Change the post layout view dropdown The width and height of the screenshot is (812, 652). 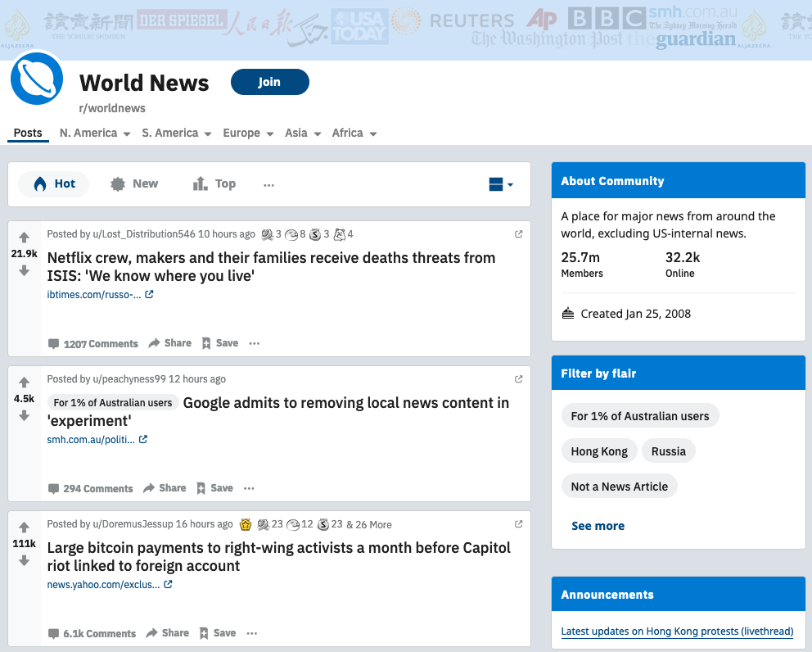click(501, 184)
